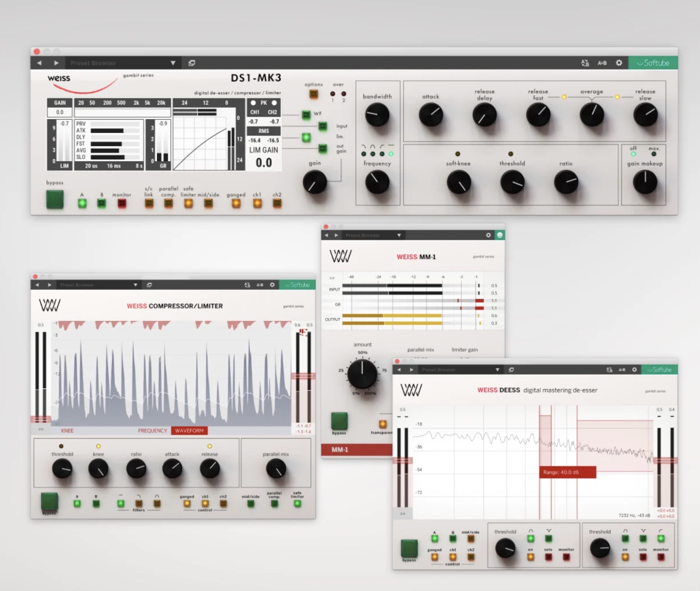Image resolution: width=700 pixels, height=591 pixels.
Task: Click bypass button in Compressor/Limiter window
Action: pyautogui.click(x=49, y=501)
